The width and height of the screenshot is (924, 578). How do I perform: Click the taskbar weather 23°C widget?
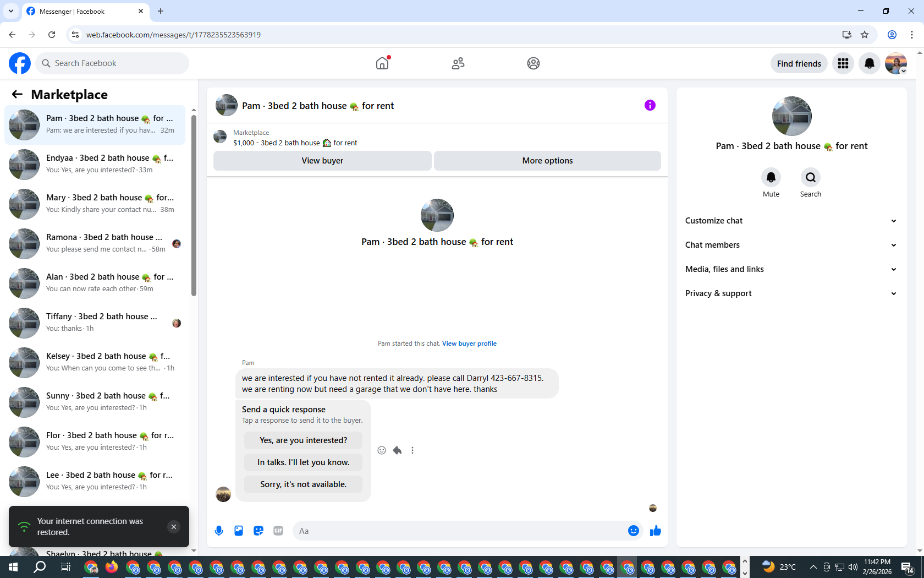[779, 567]
